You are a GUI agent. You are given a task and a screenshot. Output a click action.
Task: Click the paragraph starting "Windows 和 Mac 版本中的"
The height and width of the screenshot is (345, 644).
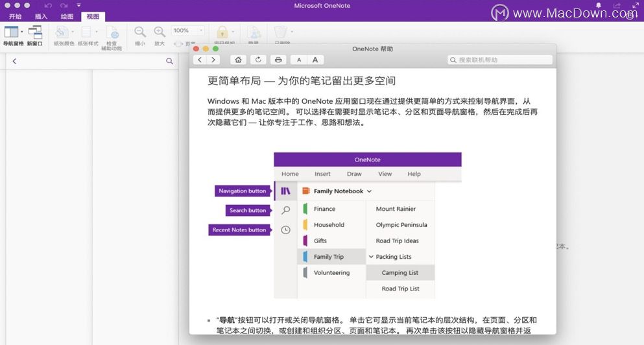[372, 112]
